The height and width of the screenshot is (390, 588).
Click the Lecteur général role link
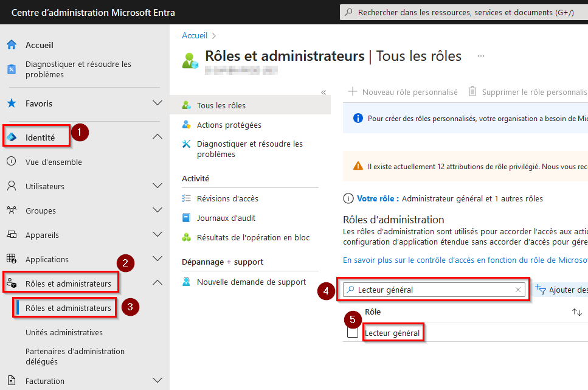[392, 333]
